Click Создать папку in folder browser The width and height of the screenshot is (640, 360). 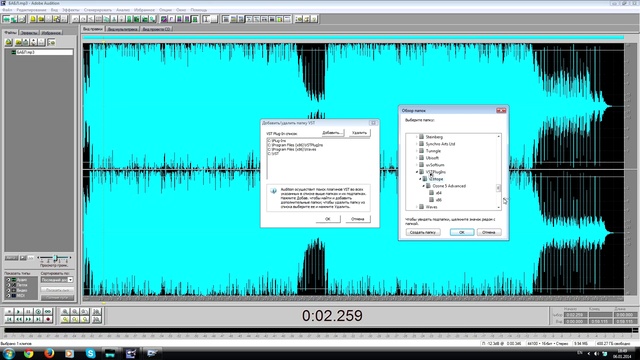[x=423, y=232]
